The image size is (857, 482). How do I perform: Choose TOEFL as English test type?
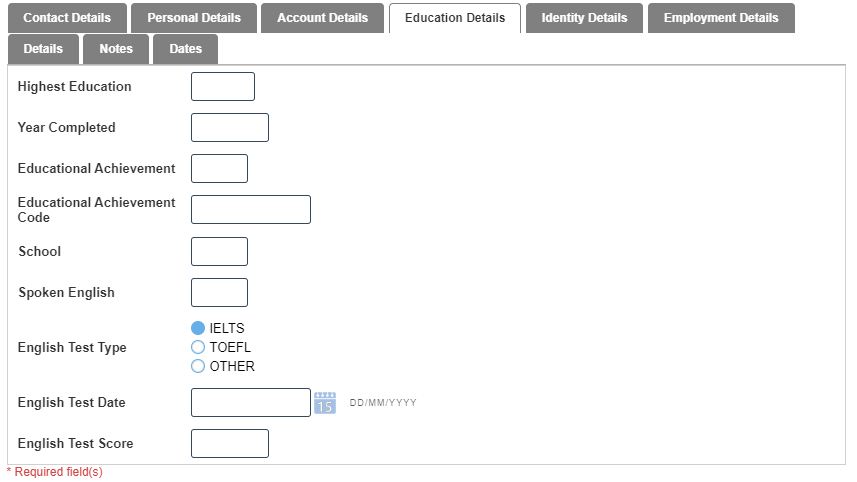point(198,347)
